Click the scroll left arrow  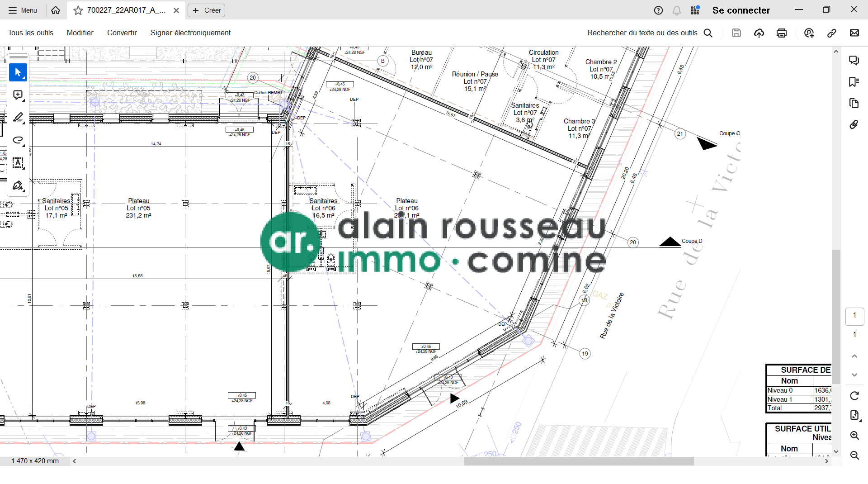75,461
